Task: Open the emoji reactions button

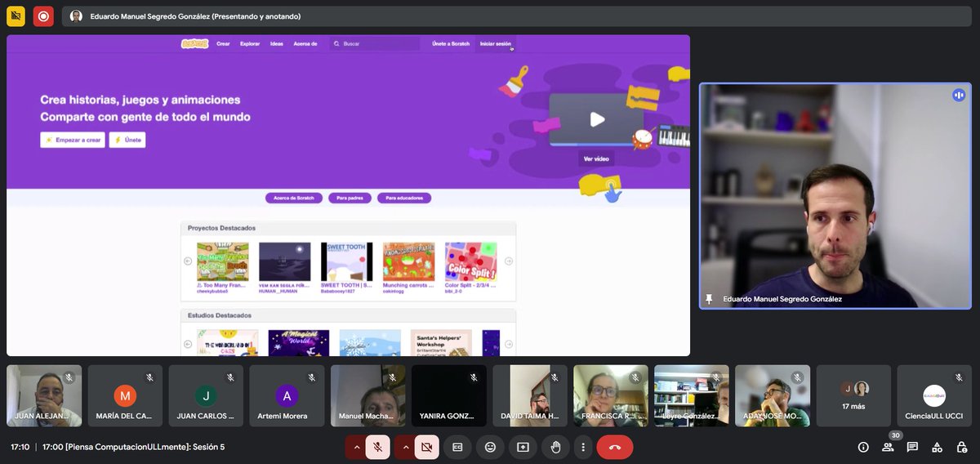Action: (x=490, y=447)
